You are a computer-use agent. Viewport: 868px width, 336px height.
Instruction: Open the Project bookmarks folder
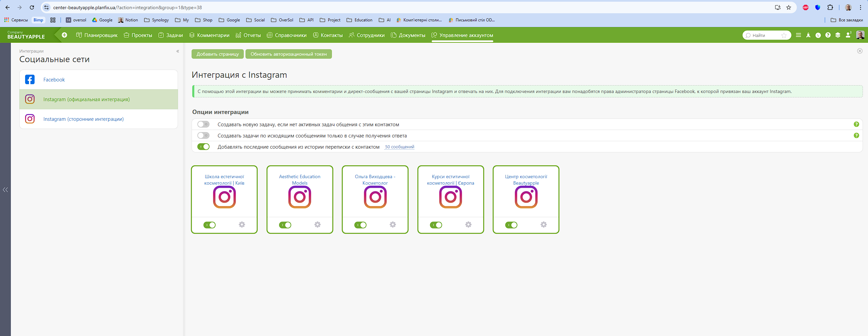point(330,20)
